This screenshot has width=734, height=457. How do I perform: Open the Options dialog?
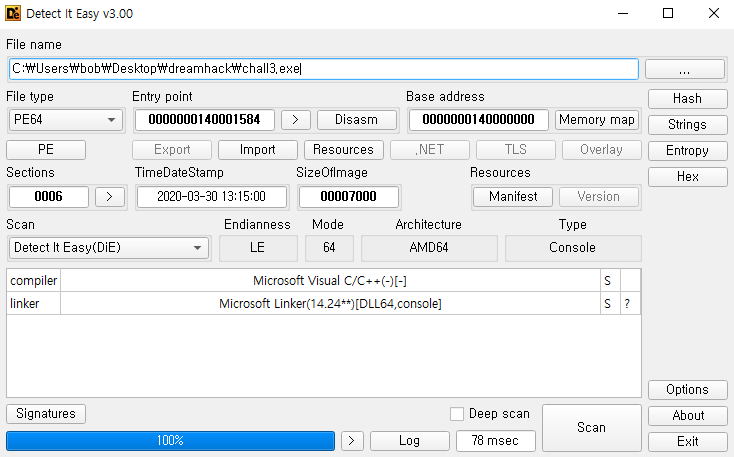point(687,390)
